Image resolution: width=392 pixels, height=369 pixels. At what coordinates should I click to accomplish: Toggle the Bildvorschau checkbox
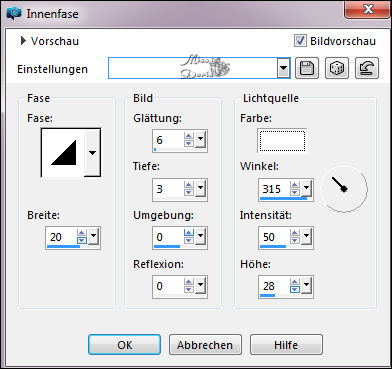[300, 41]
